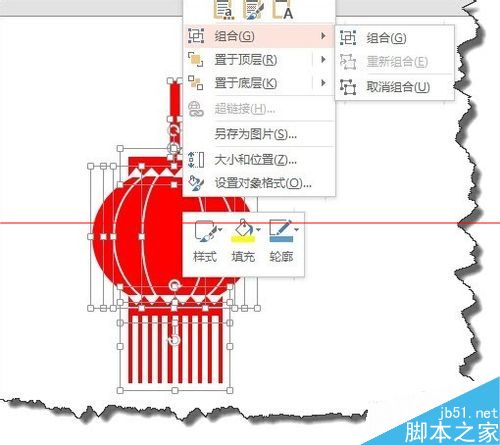This screenshot has width=500, height=445.
Task: Choose 置于底层(K) from context menu
Action: [x=259, y=83]
